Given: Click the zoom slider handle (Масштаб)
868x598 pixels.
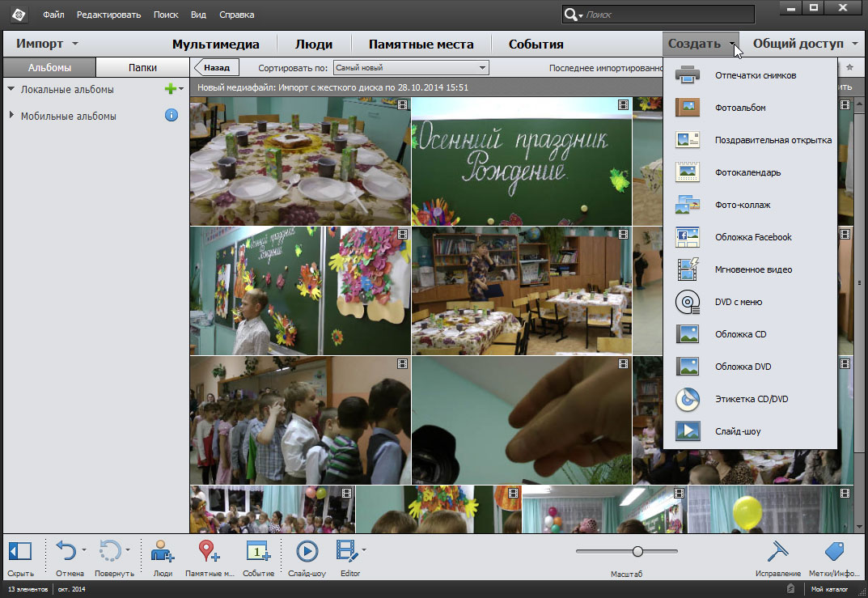Looking at the screenshot, I should pyautogui.click(x=637, y=551).
